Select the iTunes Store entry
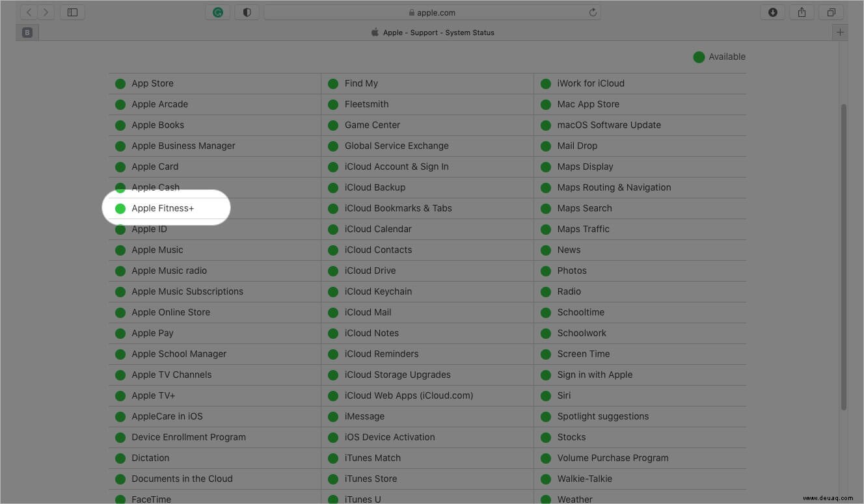The image size is (864, 504). [371, 479]
